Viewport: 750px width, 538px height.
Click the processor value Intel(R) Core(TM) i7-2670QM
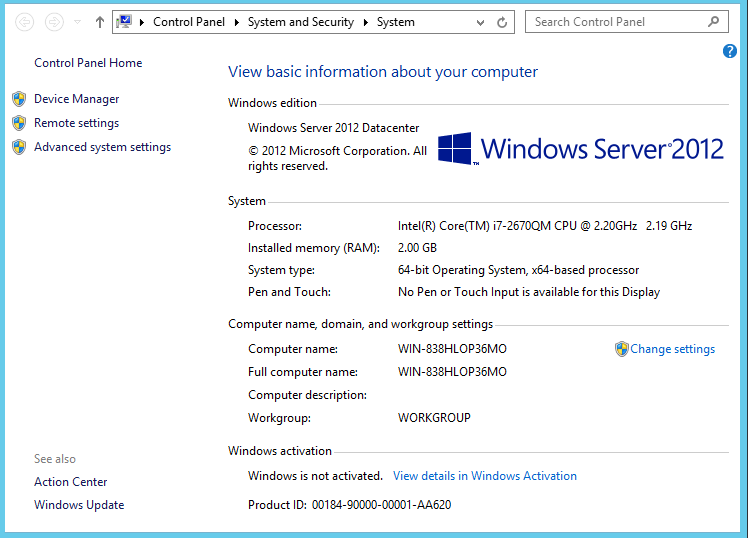tap(545, 226)
